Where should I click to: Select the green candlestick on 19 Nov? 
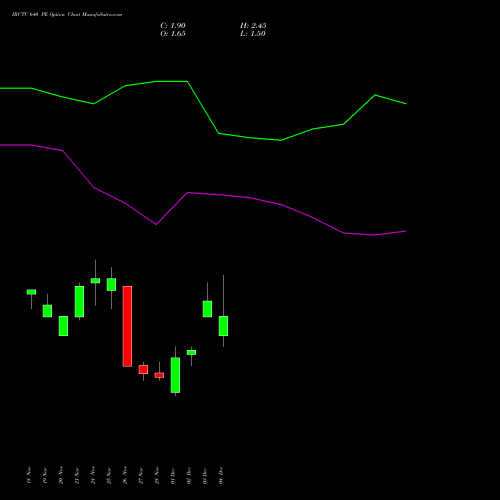coord(47,311)
